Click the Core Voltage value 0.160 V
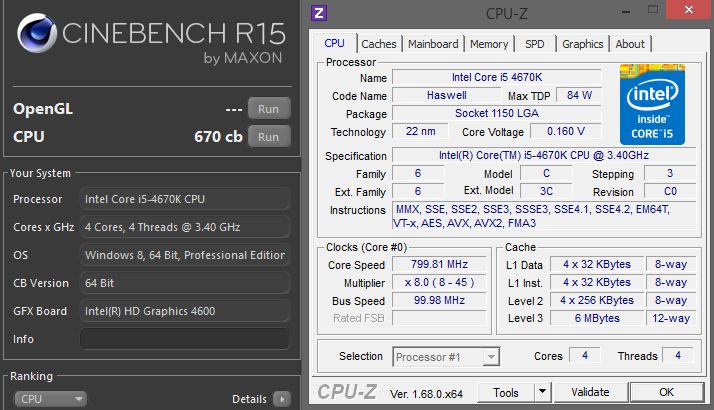 566,131
